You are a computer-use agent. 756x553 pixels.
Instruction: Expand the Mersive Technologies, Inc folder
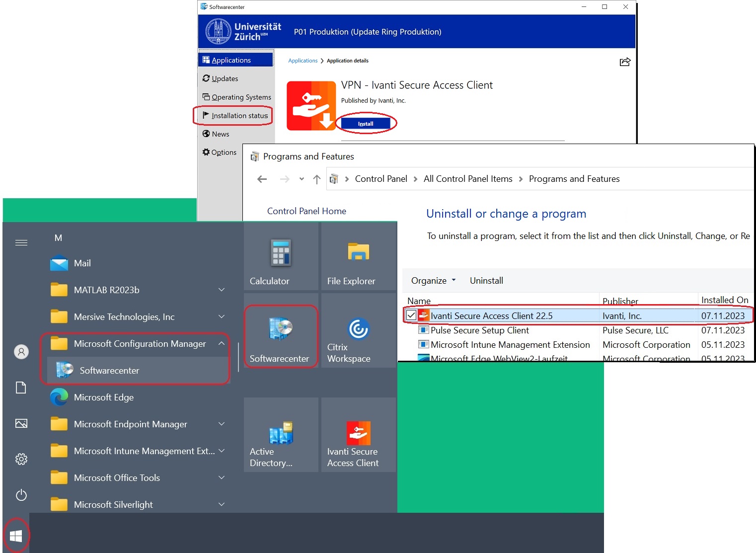222,316
